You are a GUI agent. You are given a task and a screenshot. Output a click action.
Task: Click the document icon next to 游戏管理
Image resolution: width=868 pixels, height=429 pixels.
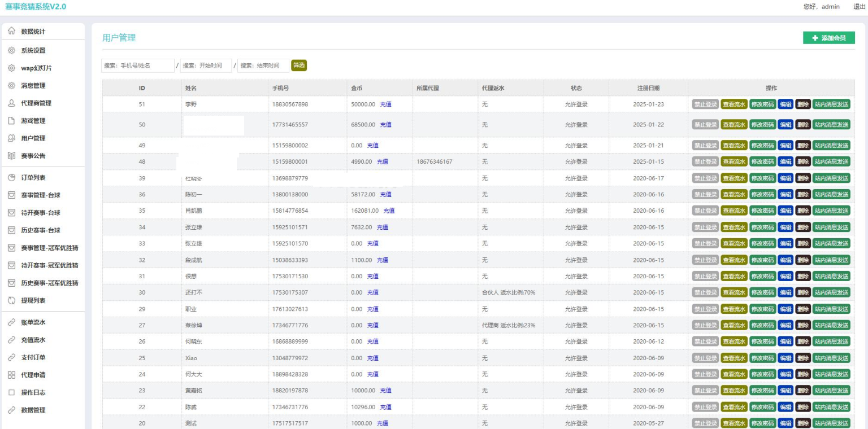pos(11,121)
